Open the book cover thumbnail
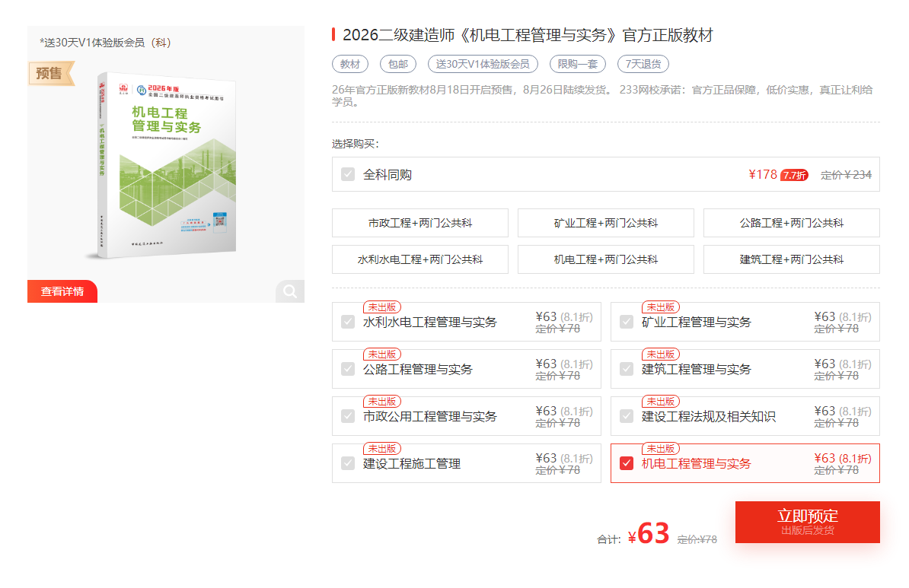This screenshot has height=588, width=909. 166,164
